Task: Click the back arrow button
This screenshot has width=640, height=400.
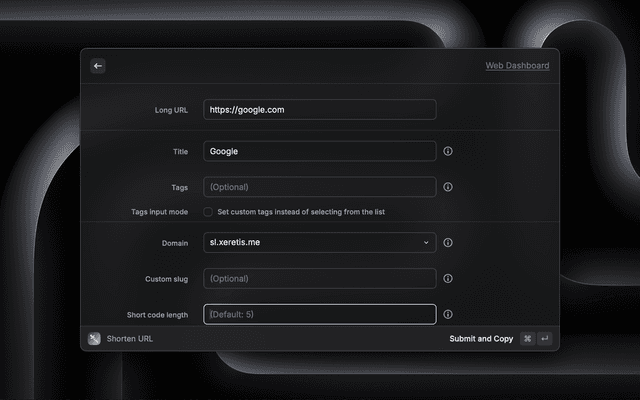Action: pos(98,66)
